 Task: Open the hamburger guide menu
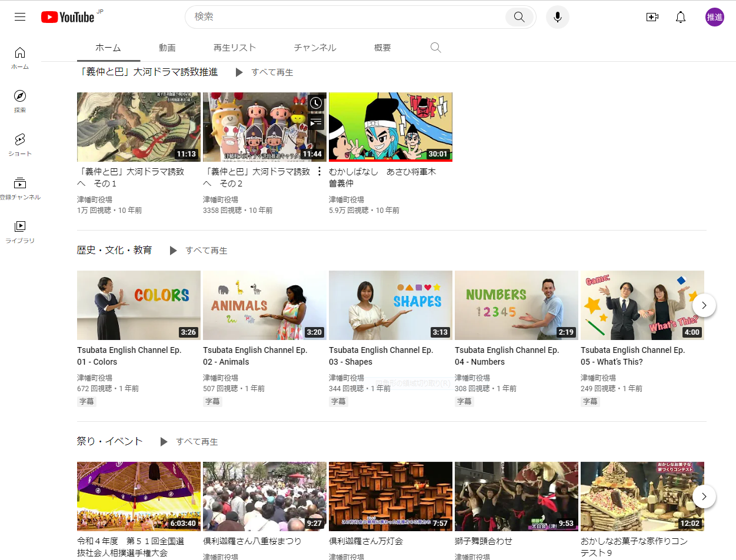[x=20, y=17]
